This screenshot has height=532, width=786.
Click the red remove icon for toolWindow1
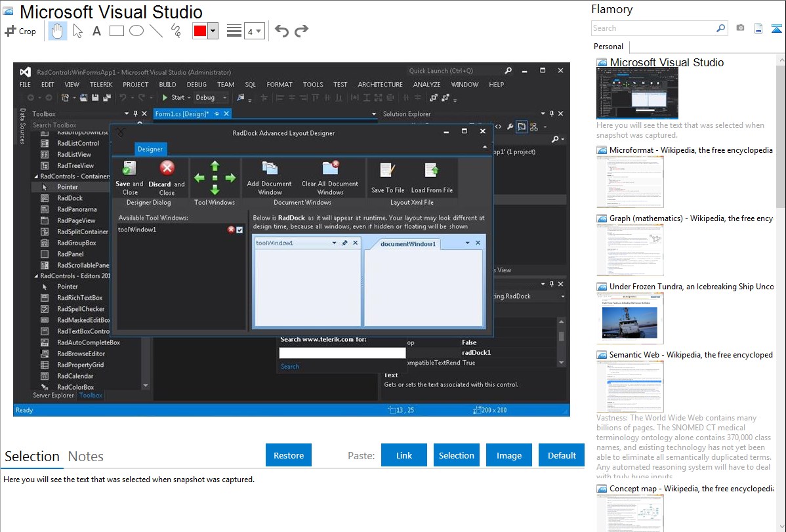click(231, 230)
